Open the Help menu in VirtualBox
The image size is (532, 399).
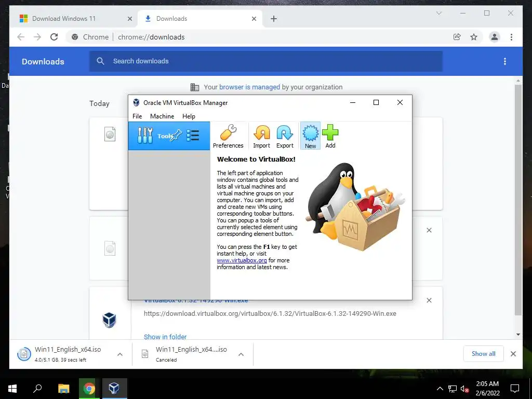[189, 116]
